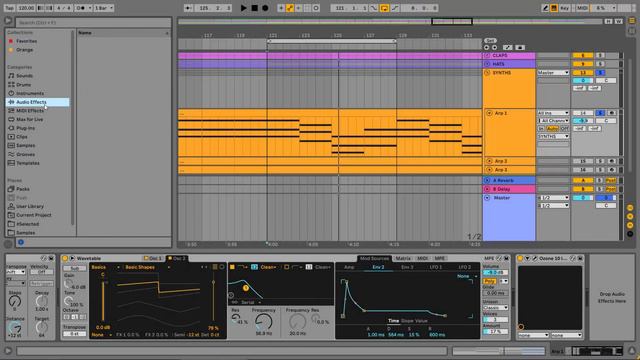
Task: Solo the SYNTHS group track
Action: pos(600,73)
